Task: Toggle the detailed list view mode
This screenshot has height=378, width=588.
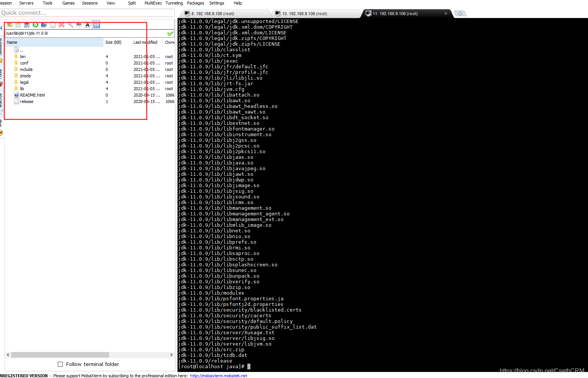Action: (96, 25)
